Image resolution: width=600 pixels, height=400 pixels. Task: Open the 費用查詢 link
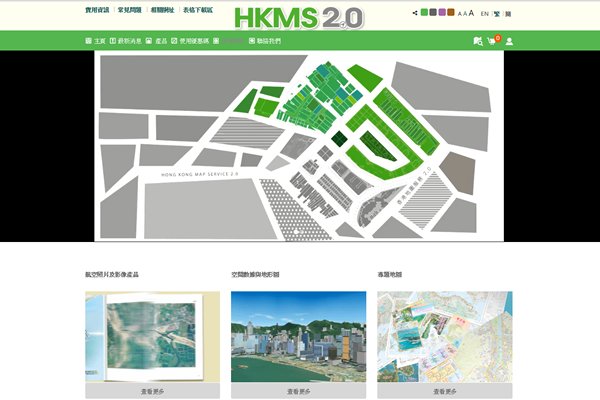pyautogui.click(x=97, y=10)
